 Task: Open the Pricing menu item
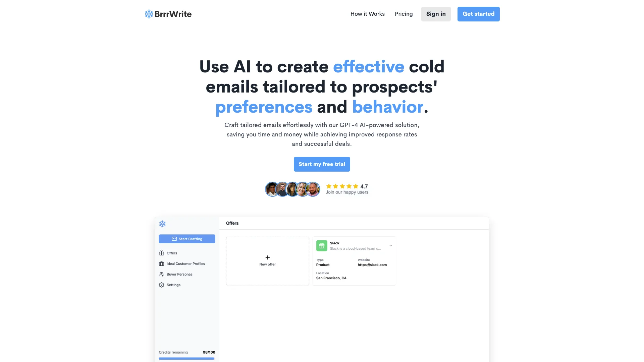pos(404,14)
